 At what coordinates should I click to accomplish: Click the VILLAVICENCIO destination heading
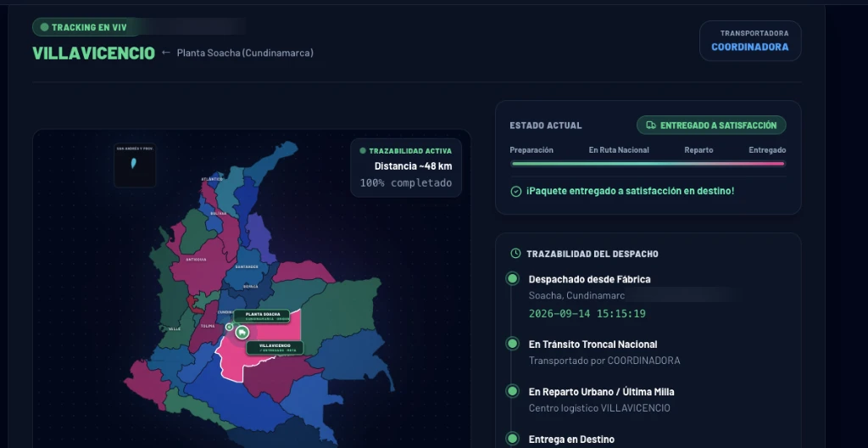click(93, 53)
